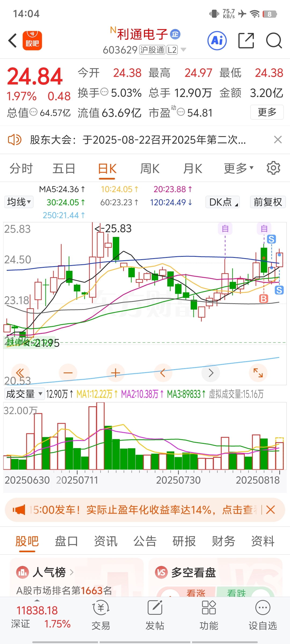Open the 研报 section tab
Image resolution: width=290 pixels, height=644 pixels.
tap(184, 541)
